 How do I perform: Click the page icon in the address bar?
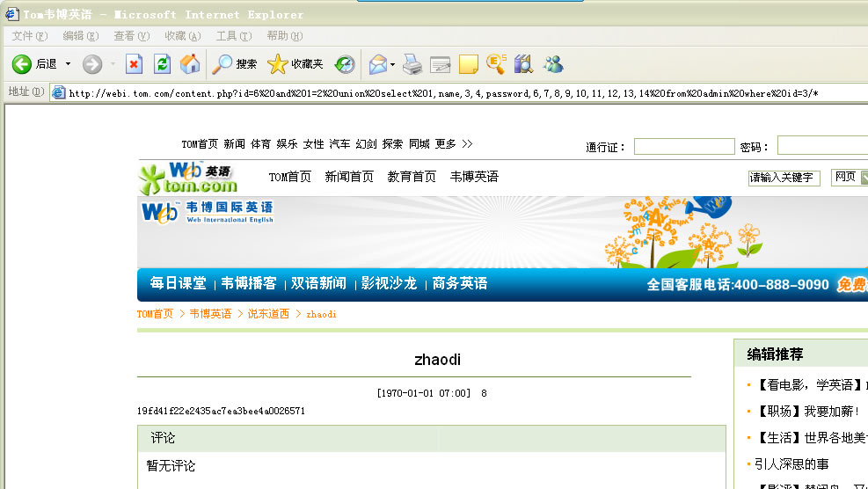[x=58, y=93]
